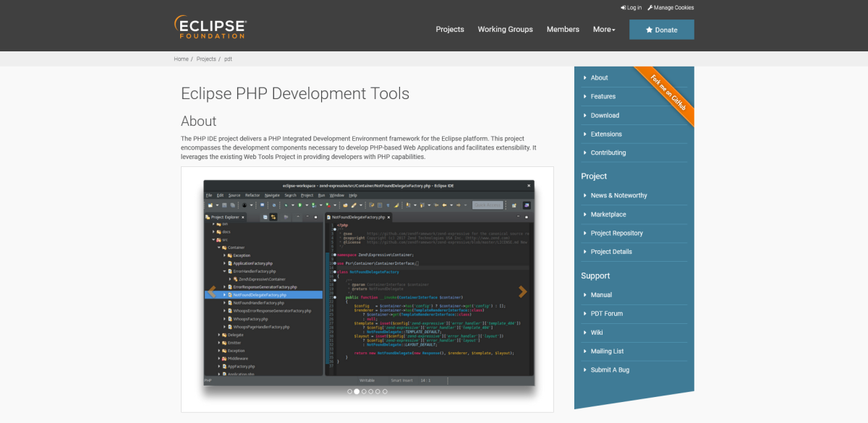This screenshot has width=868, height=423.
Task: Expand the Emitter folder in screenshot tree
Action: click(x=219, y=343)
